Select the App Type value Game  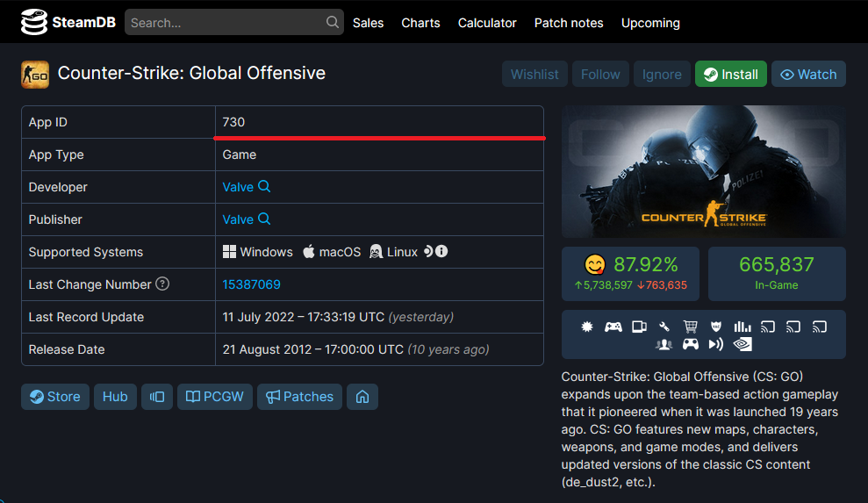pyautogui.click(x=239, y=154)
